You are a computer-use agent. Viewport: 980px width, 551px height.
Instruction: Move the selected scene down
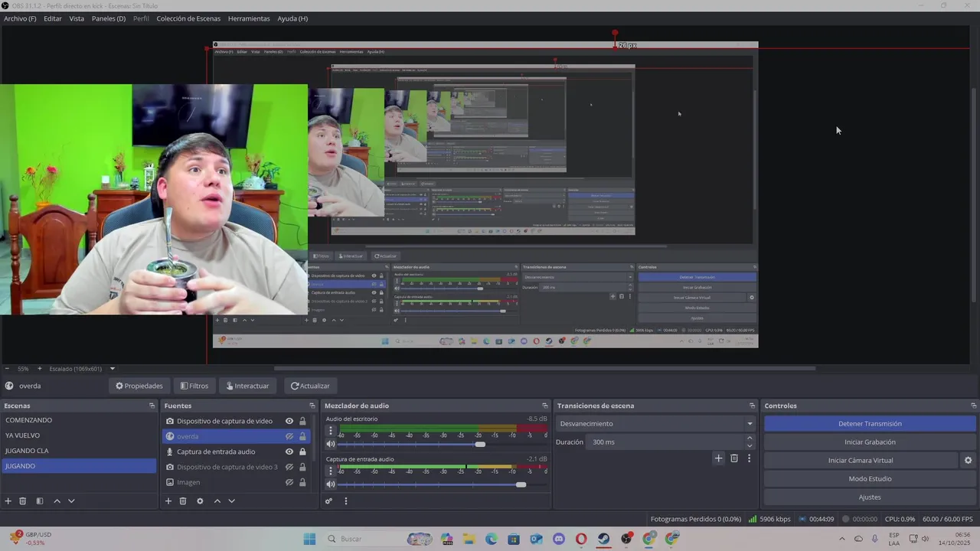(71, 501)
